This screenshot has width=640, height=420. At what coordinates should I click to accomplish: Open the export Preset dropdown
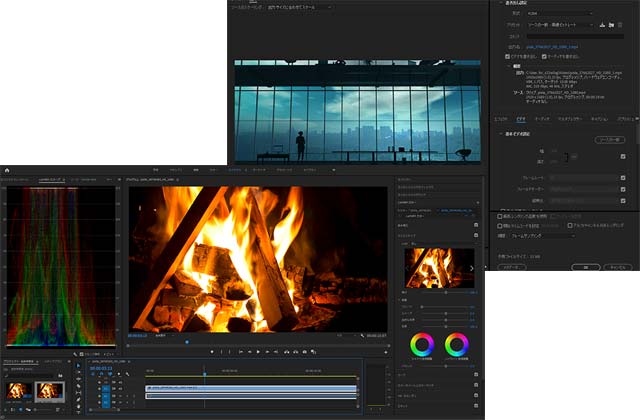(560, 25)
